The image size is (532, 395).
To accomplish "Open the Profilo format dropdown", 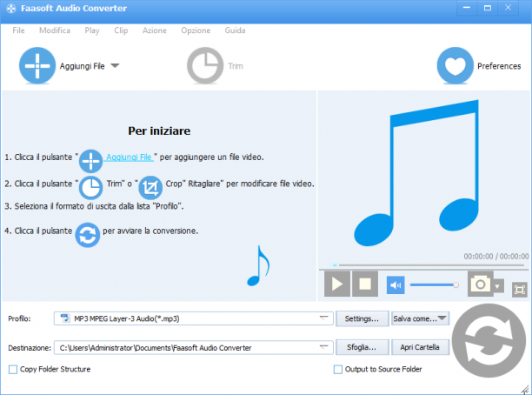I will coord(324,318).
